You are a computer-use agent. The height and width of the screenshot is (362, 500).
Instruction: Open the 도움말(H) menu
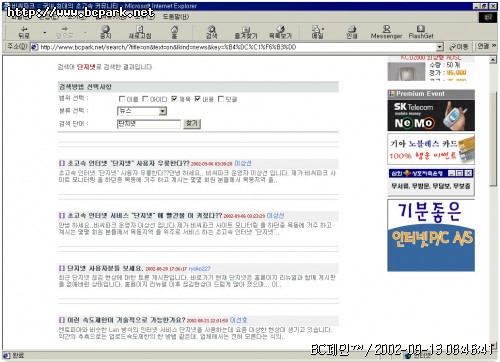click(176, 17)
